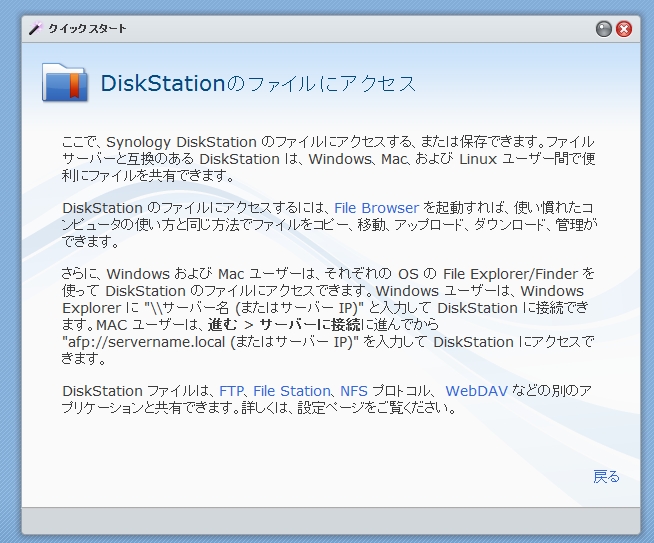Viewport: 654px width, 543px height.
Task: Open the WebDAV settings link
Action: click(x=477, y=391)
